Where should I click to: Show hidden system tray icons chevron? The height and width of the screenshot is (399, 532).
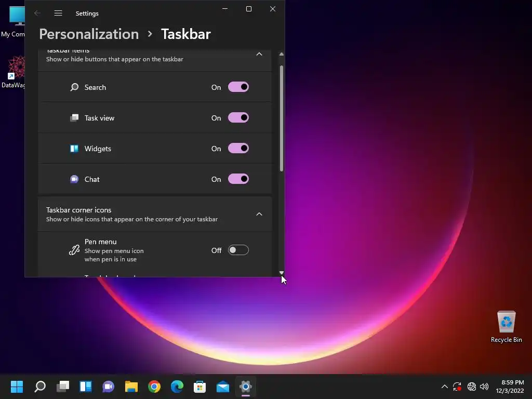click(445, 387)
